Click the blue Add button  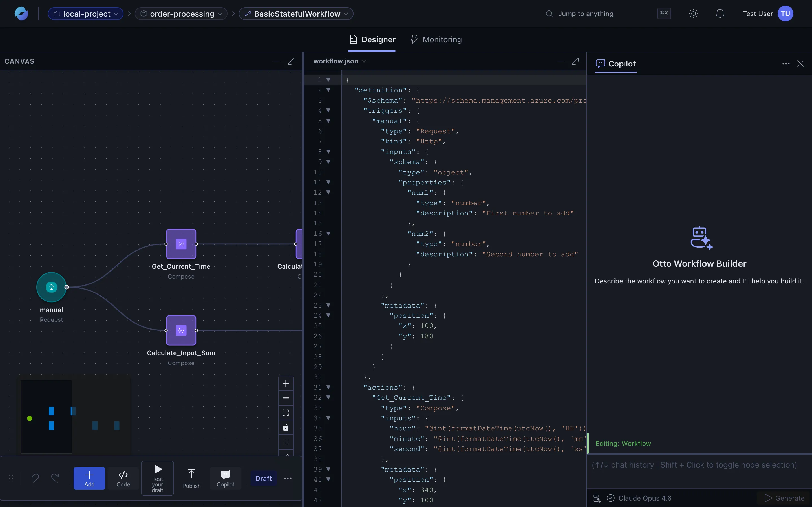click(89, 478)
